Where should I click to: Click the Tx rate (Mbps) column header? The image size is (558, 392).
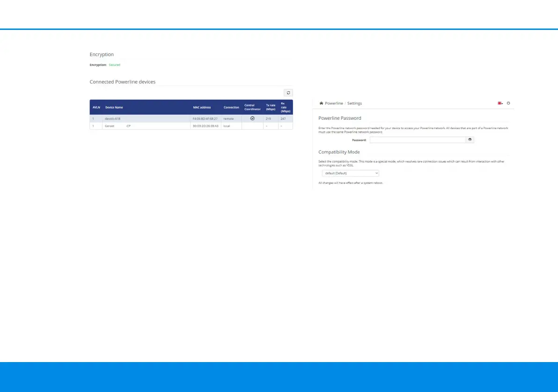271,107
